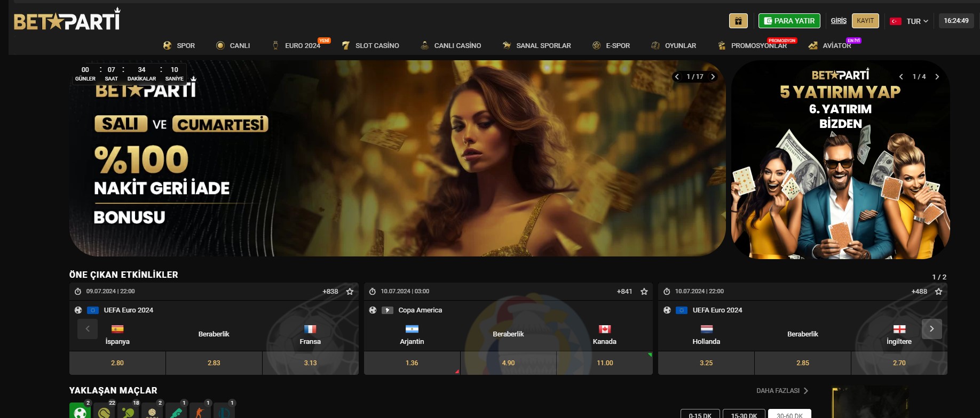Open the CANLI menu item

233,46
